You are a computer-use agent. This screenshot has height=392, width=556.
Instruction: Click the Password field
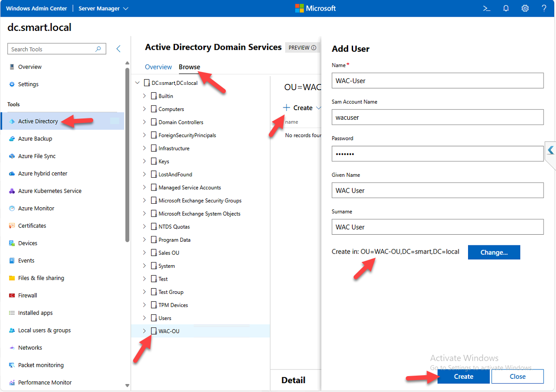[438, 154]
